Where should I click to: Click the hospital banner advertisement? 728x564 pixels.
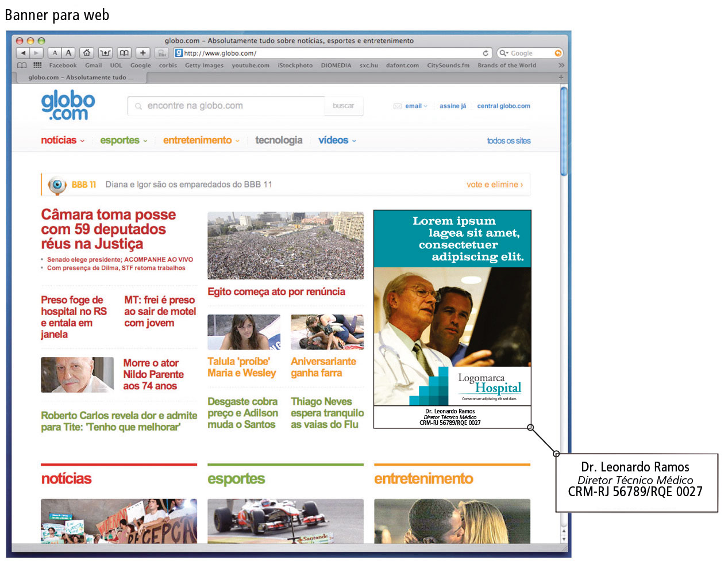tap(452, 319)
